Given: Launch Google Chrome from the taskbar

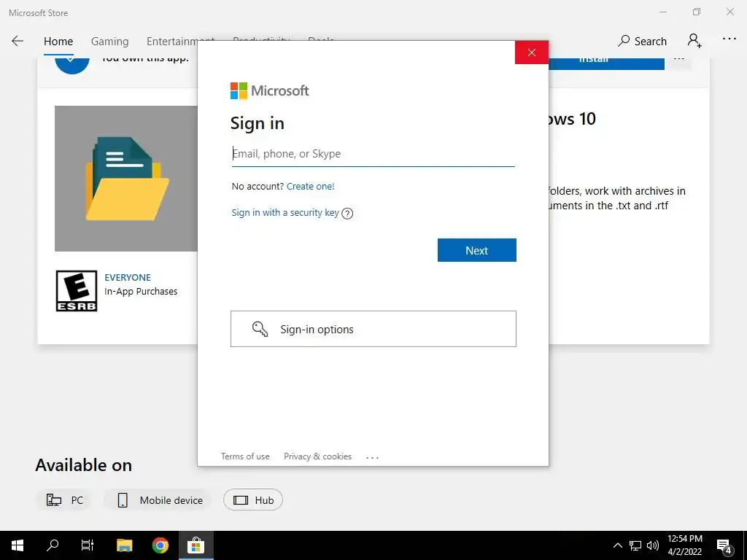Looking at the screenshot, I should [160, 545].
